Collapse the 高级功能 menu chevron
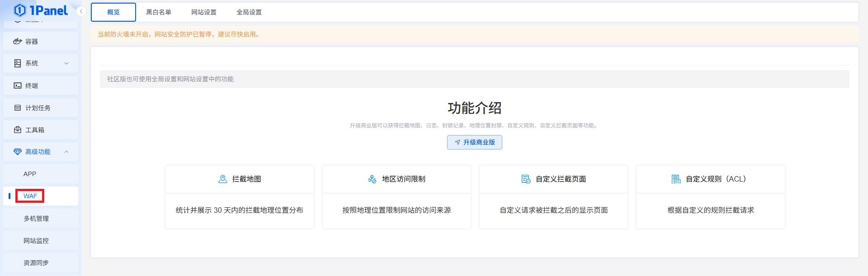This screenshot has height=276, width=868. [66, 152]
